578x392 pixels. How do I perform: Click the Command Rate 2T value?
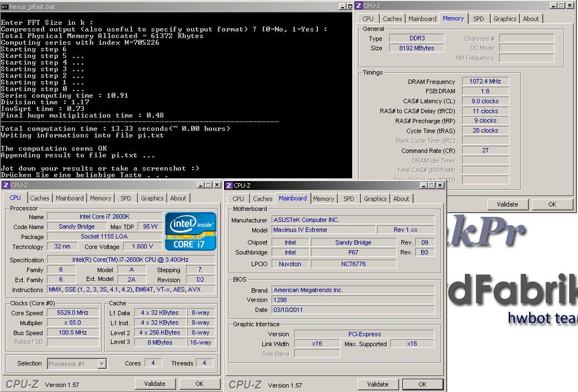click(485, 151)
